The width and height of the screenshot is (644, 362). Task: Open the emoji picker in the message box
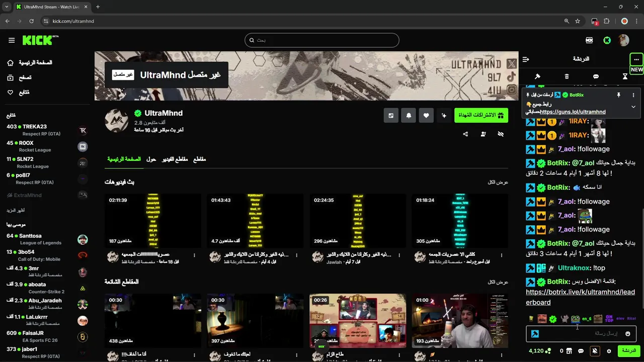point(628,334)
